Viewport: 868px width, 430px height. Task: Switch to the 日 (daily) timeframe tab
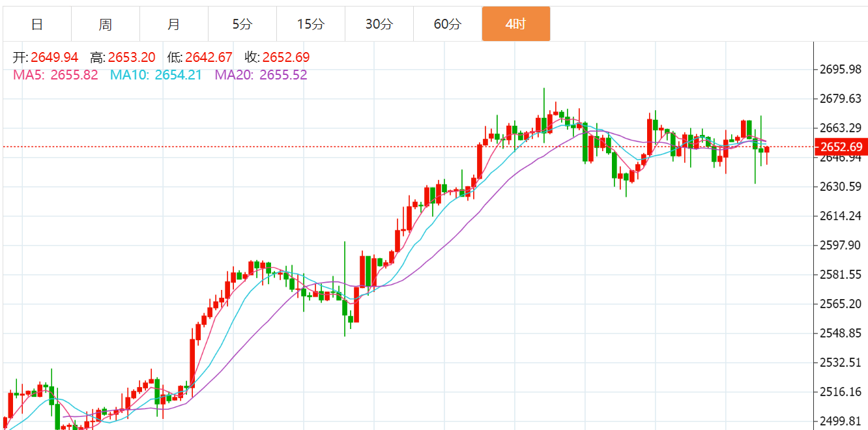(x=37, y=25)
